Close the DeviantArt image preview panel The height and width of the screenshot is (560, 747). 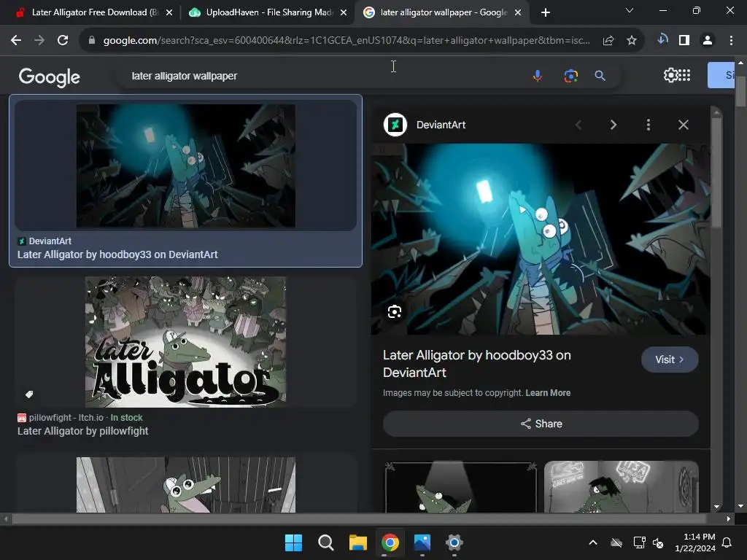click(x=683, y=125)
